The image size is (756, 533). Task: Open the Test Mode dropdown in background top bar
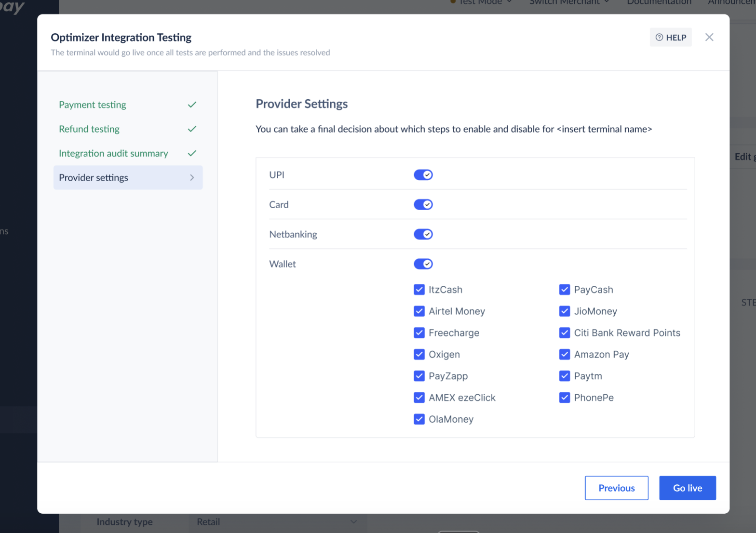(481, 2)
